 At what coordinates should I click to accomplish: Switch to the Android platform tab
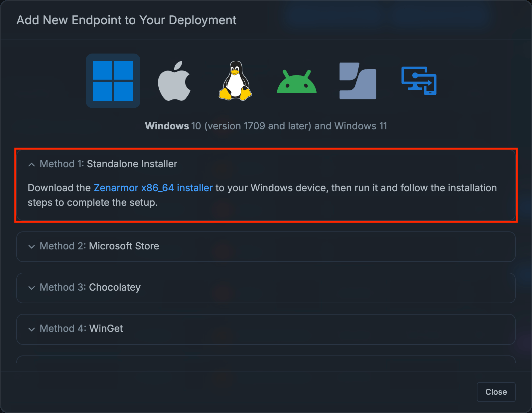(296, 81)
